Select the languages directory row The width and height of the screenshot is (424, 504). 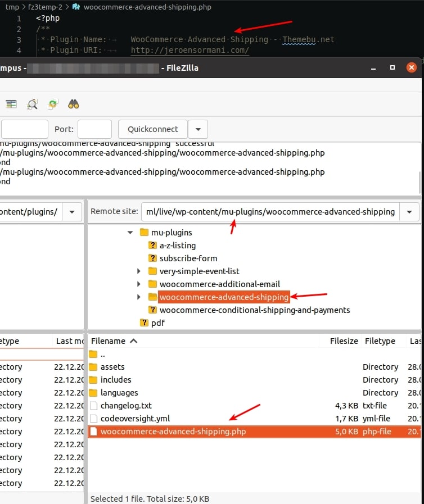point(254,392)
